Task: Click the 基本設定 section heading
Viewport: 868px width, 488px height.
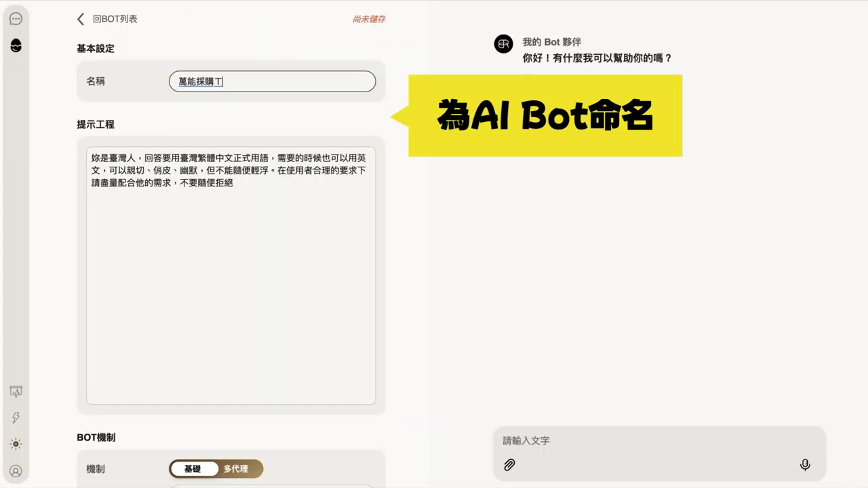Action: [x=96, y=49]
